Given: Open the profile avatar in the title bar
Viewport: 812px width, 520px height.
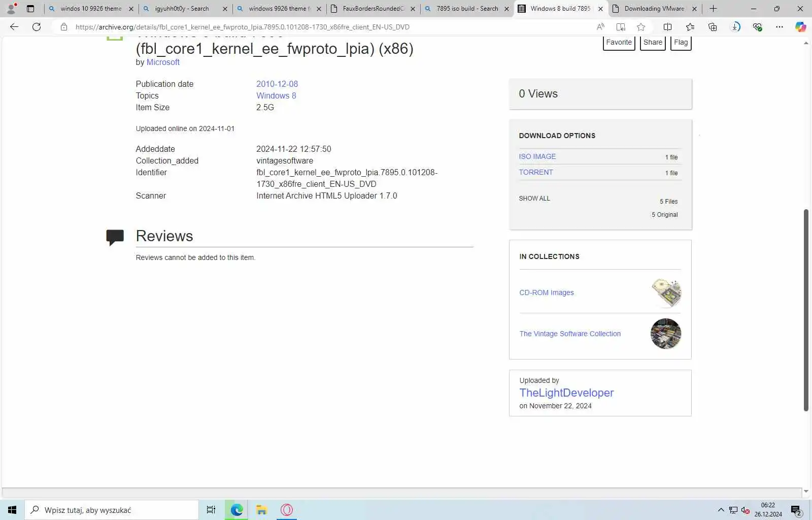Looking at the screenshot, I should (x=11, y=9).
